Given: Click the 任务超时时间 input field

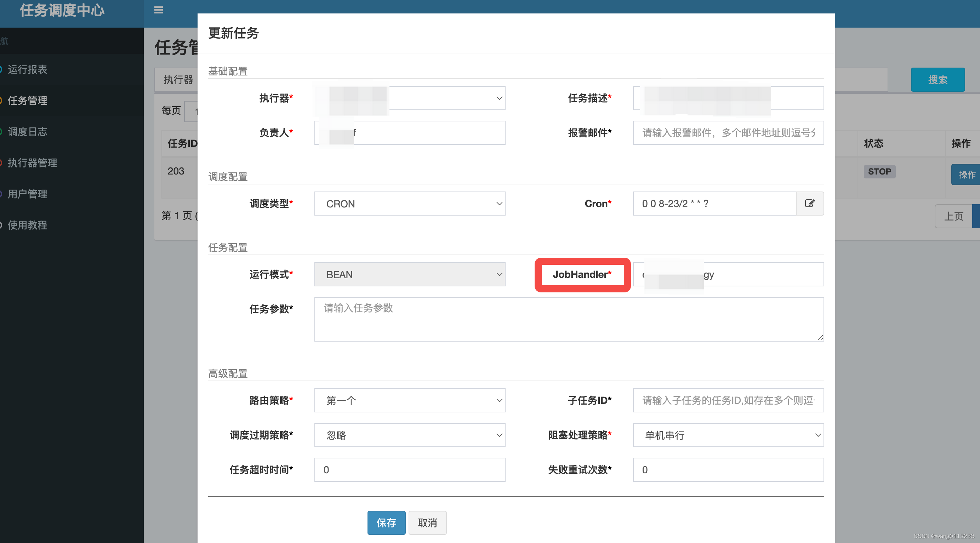Looking at the screenshot, I should pos(410,469).
